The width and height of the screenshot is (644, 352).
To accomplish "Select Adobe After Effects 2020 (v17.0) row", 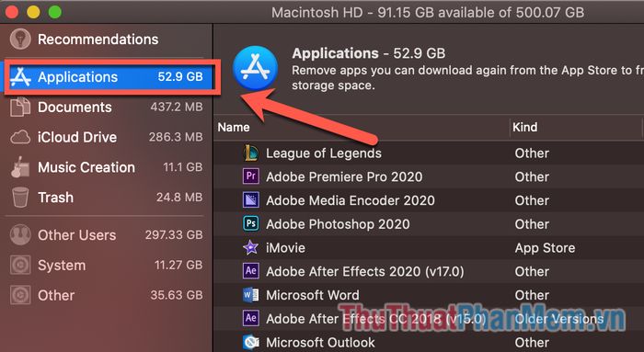I will (429, 271).
